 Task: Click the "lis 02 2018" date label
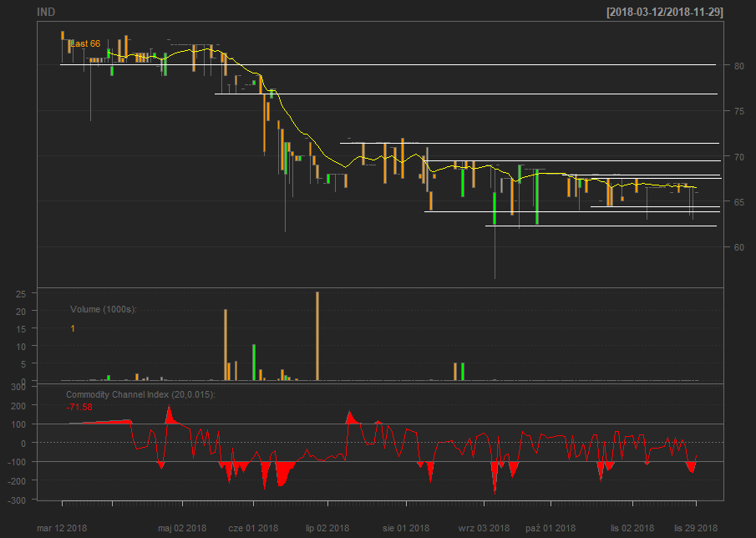click(x=632, y=528)
